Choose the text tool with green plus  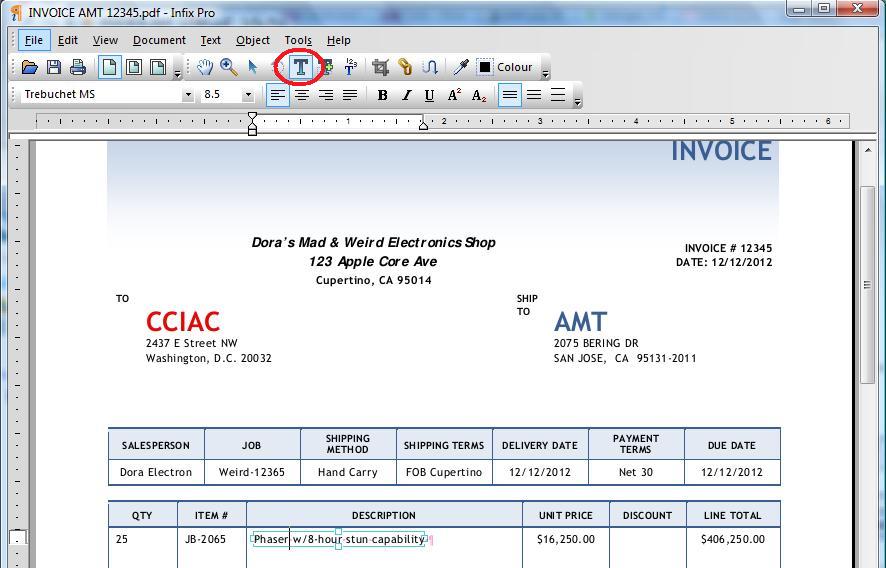[326, 67]
